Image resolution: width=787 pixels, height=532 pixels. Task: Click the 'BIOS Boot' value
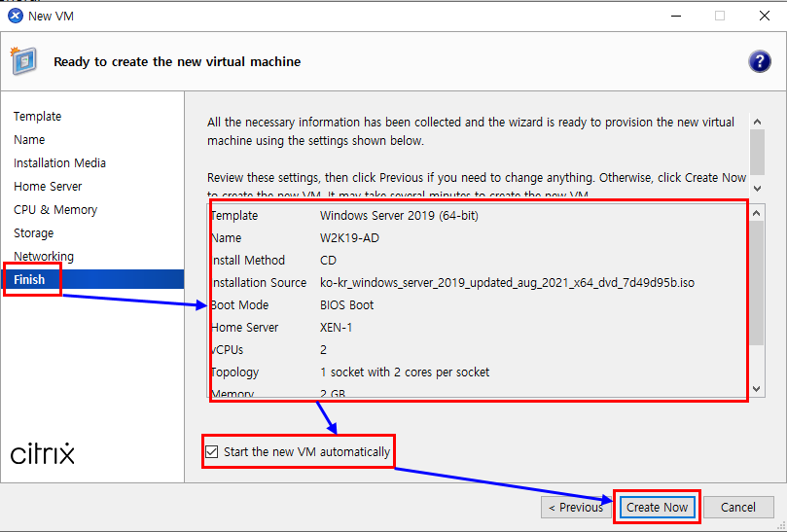click(x=347, y=305)
